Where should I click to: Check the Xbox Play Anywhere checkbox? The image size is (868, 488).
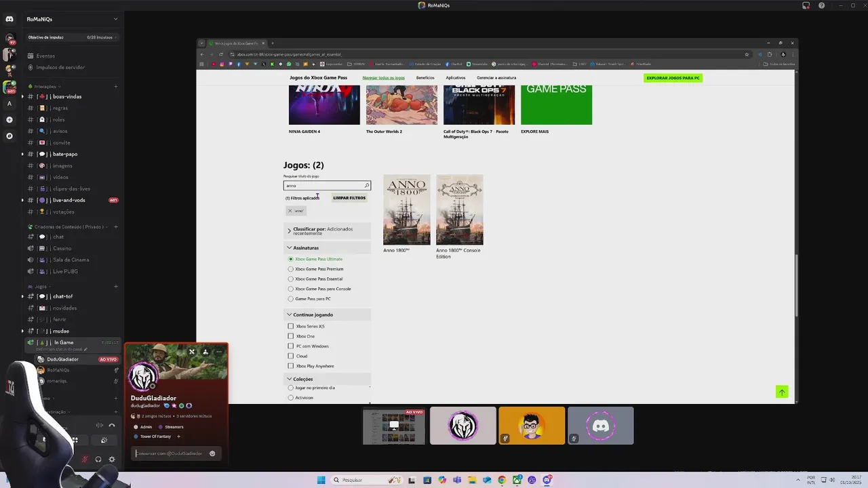tap(291, 366)
